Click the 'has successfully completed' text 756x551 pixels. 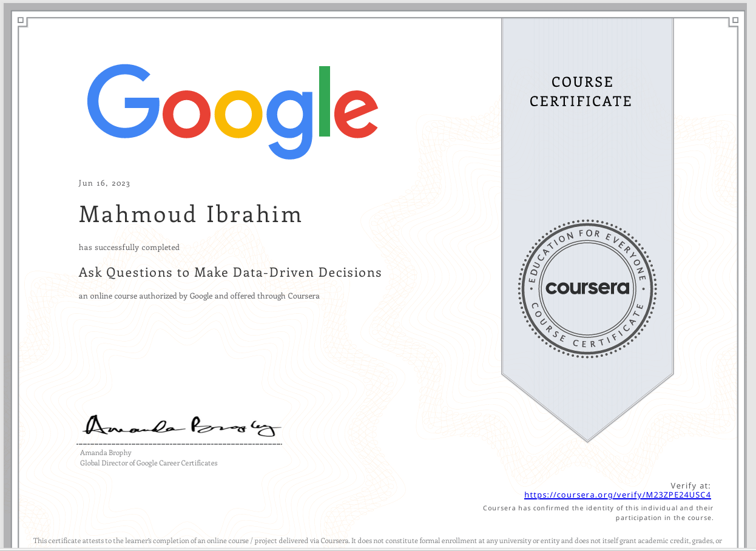click(129, 248)
